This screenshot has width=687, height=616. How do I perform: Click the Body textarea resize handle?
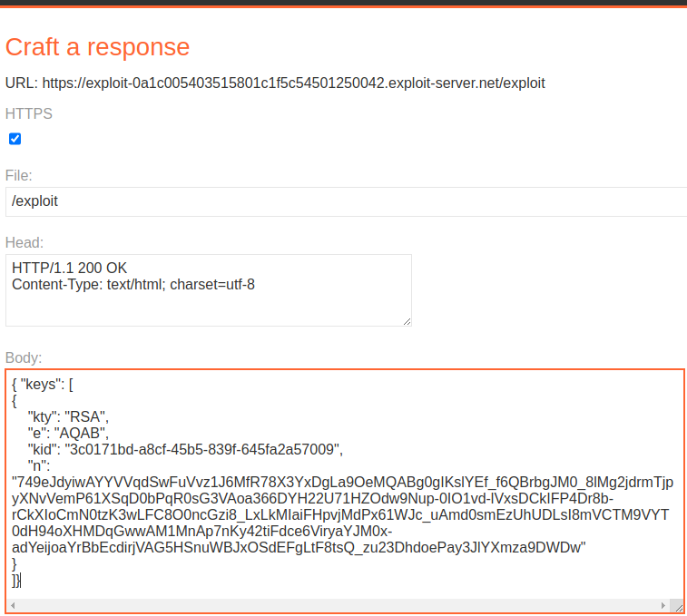pyautogui.click(x=679, y=607)
